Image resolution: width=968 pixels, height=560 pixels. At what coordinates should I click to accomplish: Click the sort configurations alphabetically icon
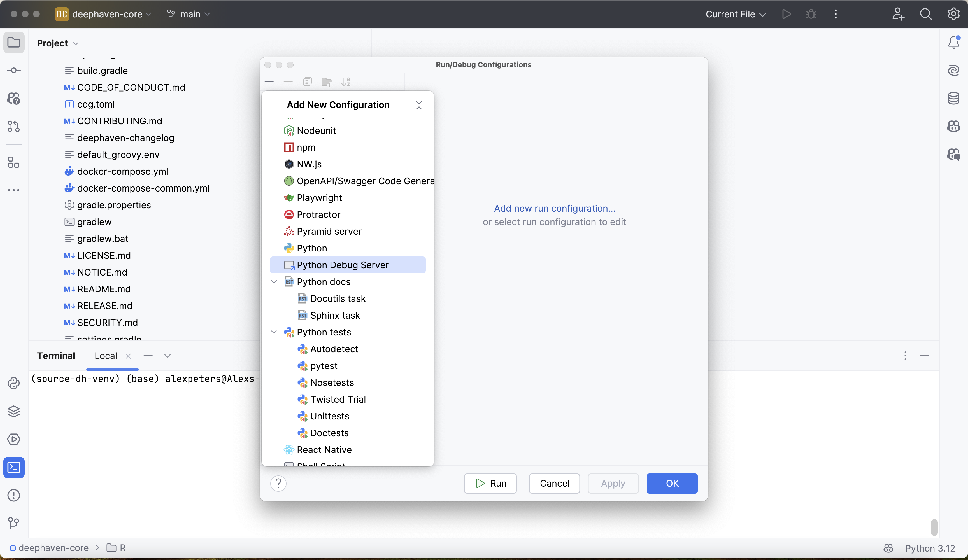coord(346,81)
